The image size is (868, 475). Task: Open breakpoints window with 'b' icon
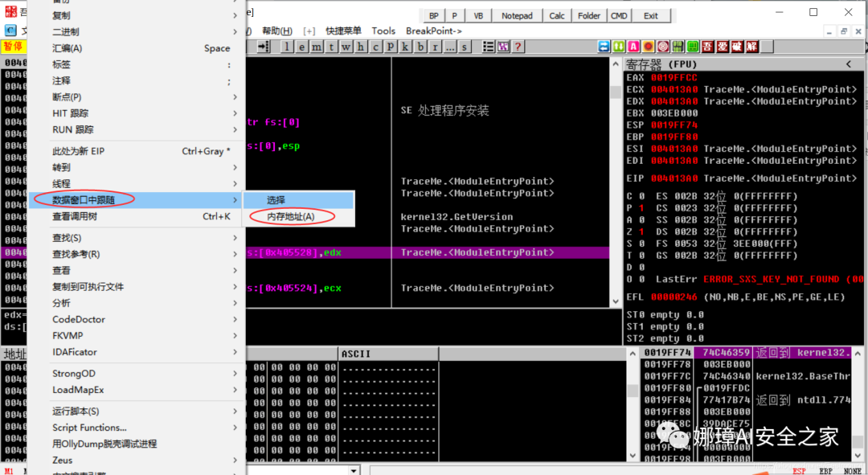(420, 47)
